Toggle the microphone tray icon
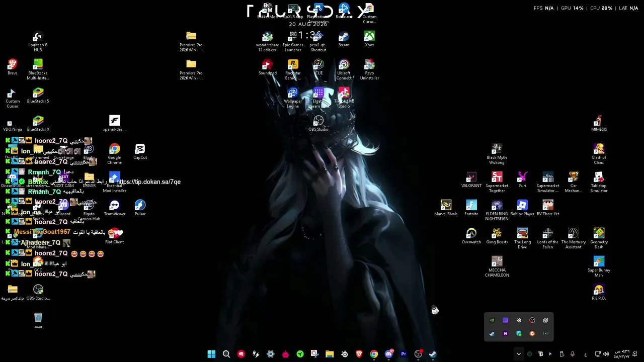Screen dimensions: 644x362 tap(573, 354)
